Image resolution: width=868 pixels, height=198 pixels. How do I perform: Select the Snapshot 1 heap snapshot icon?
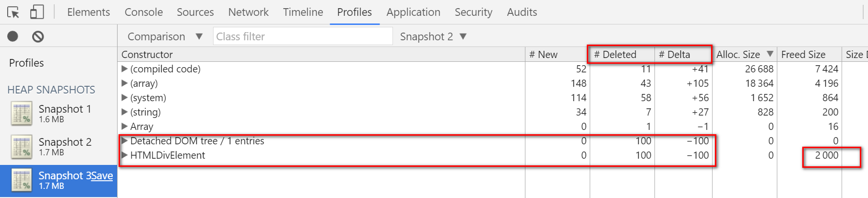pos(22,114)
